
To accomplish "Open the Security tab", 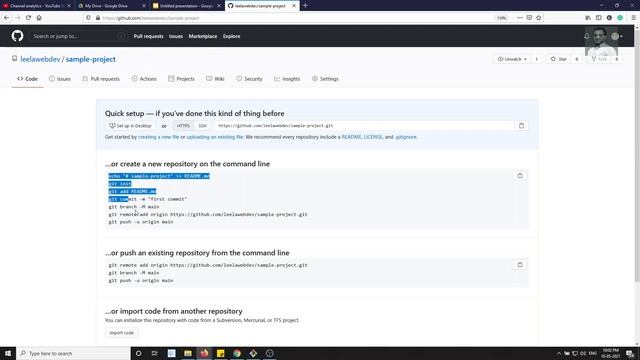I will [249, 79].
